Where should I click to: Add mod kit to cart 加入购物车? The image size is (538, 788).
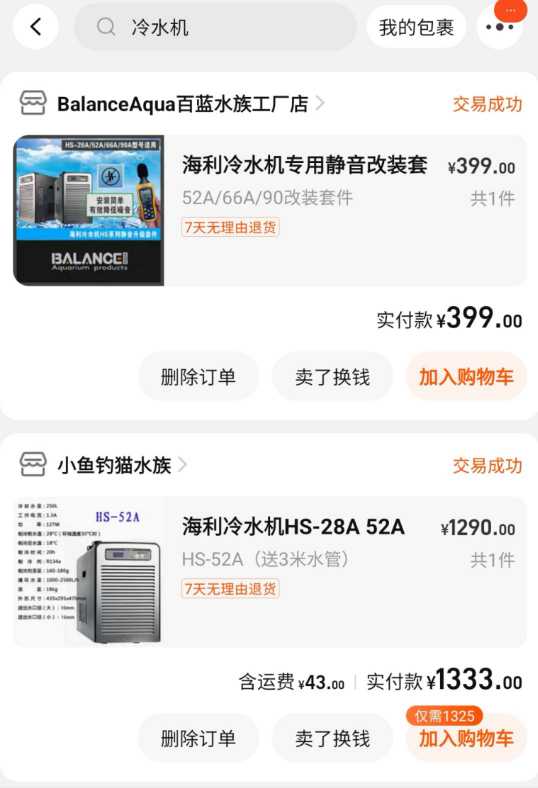tap(466, 377)
